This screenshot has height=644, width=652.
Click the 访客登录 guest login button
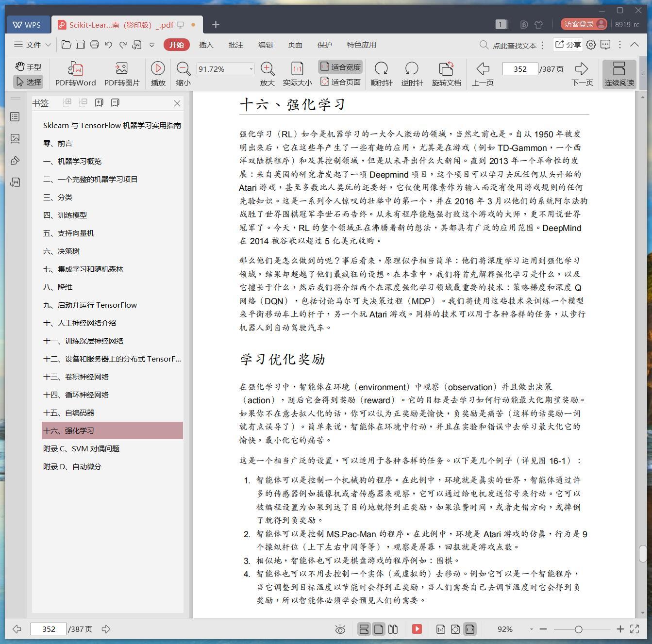click(585, 24)
